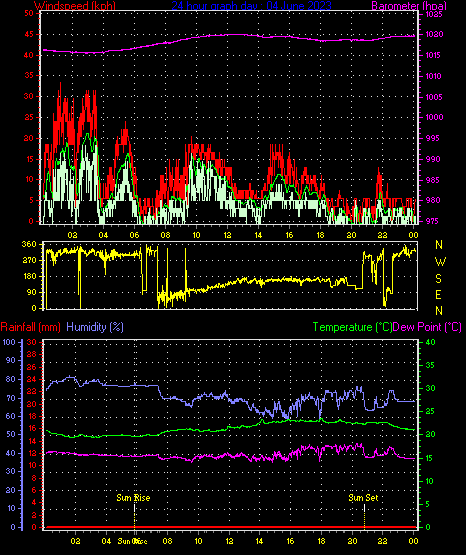Click the Windspeed (kph) axis label
The height and width of the screenshot is (555, 466).
75,6
